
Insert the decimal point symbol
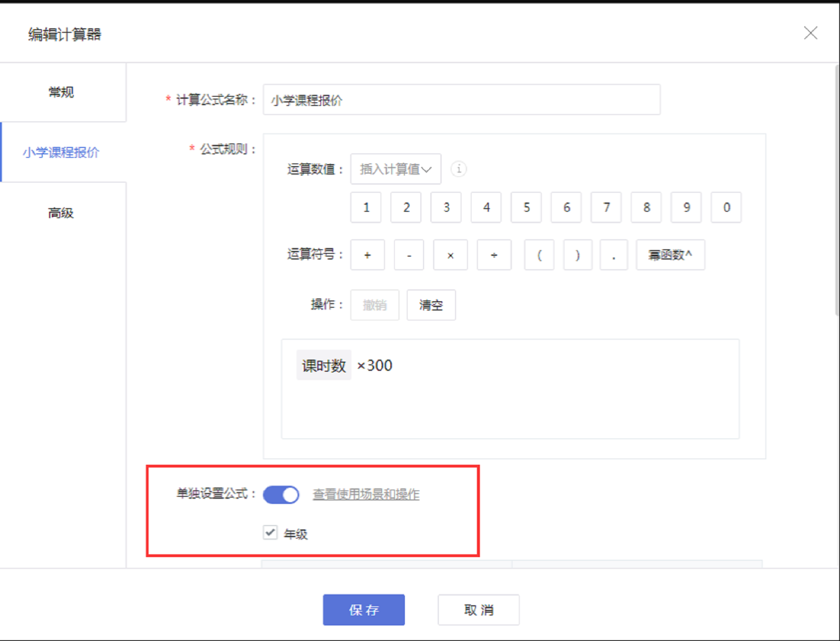click(614, 255)
